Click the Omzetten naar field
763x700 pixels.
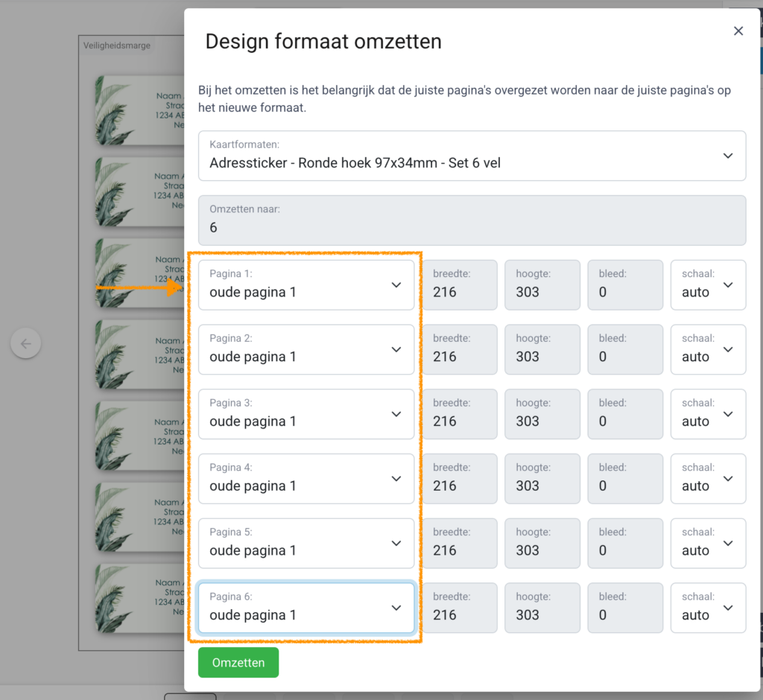(472, 220)
